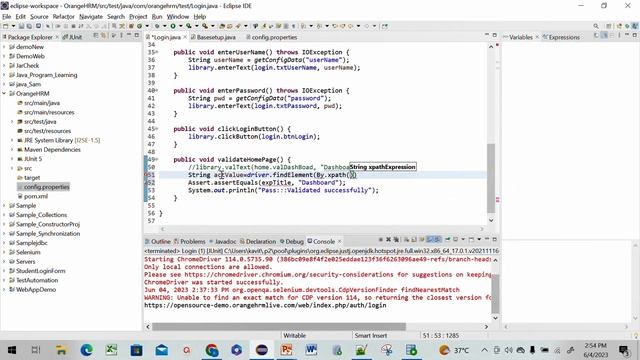Toggle Show Console on standard error
This screenshot has height=360, width=640.
[x=437, y=240]
